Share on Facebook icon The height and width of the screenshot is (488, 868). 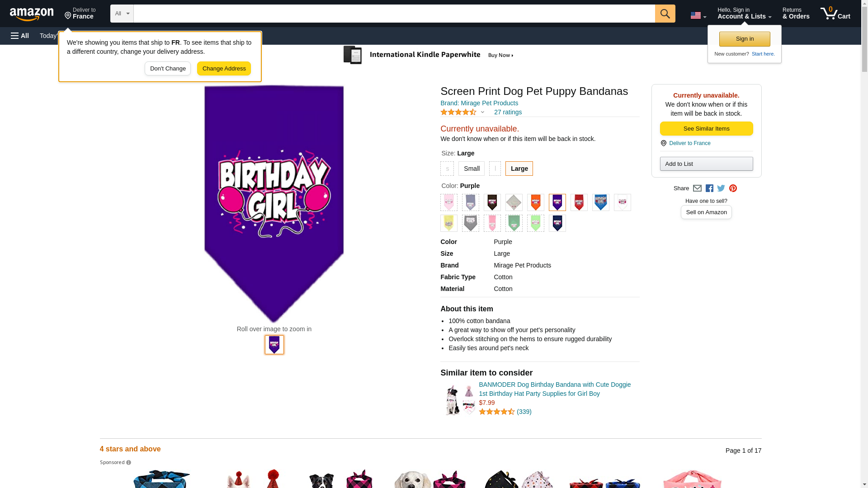tap(709, 188)
